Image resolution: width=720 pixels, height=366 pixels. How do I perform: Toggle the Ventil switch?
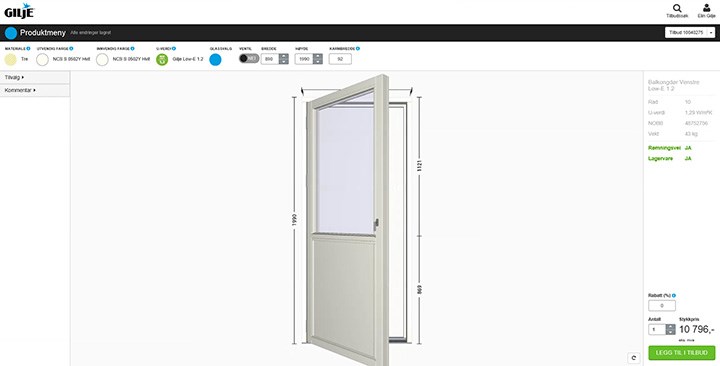(x=249, y=59)
